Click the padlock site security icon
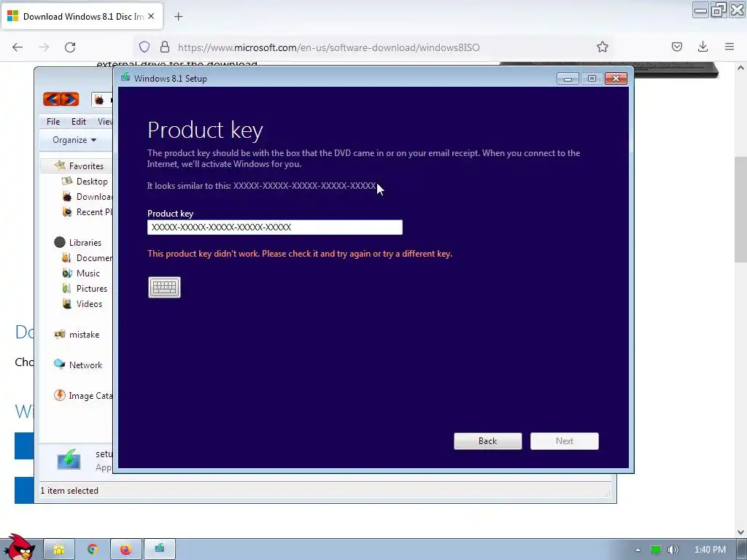747x560 pixels. (x=165, y=47)
